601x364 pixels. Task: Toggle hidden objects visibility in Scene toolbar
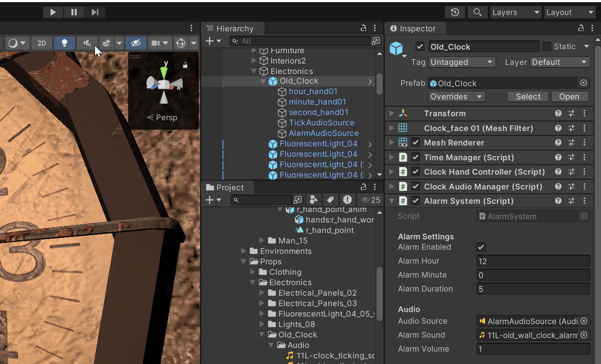click(136, 43)
